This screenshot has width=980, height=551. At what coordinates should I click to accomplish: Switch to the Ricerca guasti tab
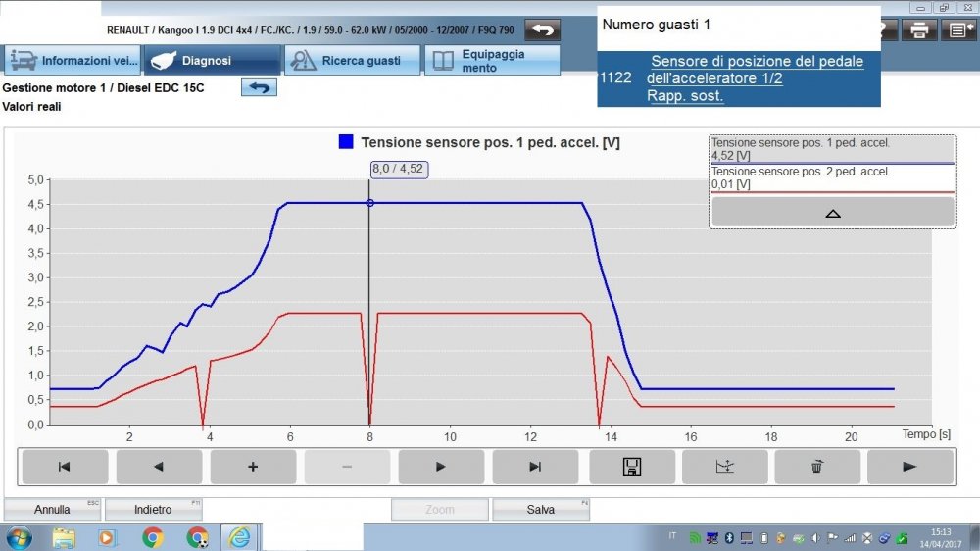tap(352, 61)
